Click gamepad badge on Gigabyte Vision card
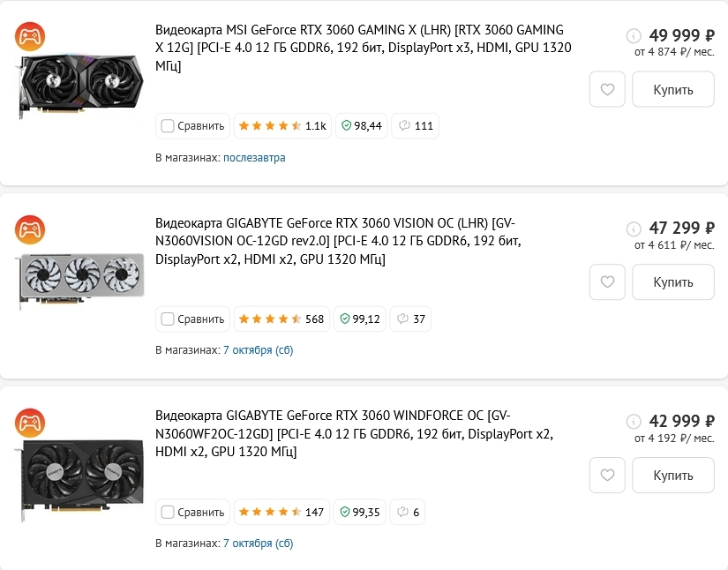The height and width of the screenshot is (570, 728). [31, 229]
